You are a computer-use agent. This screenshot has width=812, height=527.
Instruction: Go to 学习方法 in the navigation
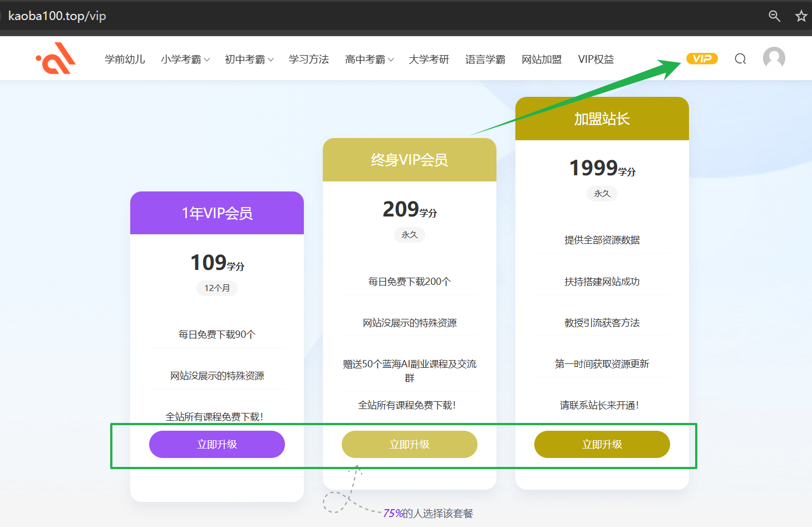308,60
